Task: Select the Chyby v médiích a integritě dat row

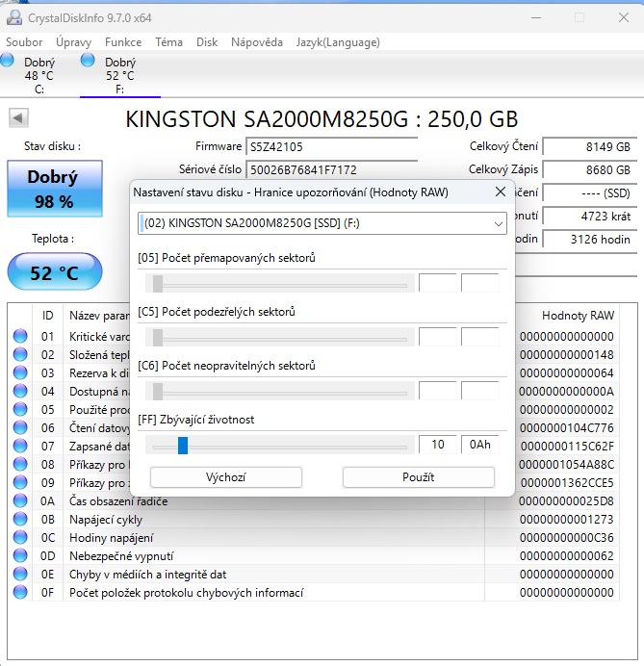Action: [x=314, y=574]
